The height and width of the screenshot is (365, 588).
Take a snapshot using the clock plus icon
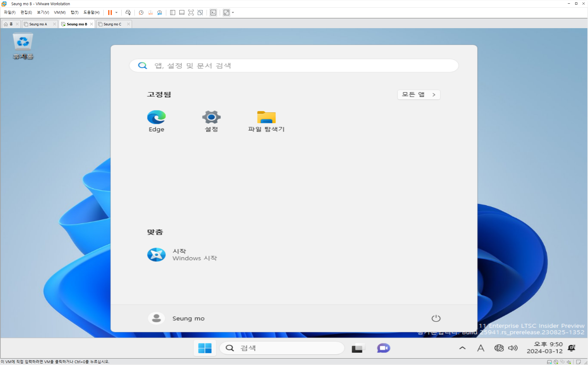[x=141, y=13]
